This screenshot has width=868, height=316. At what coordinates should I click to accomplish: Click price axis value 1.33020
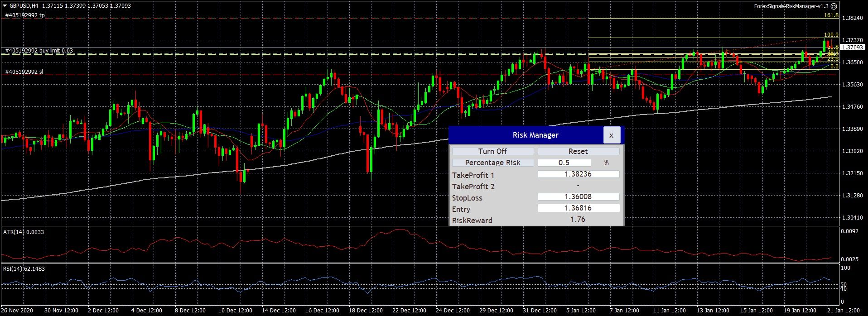coord(852,151)
